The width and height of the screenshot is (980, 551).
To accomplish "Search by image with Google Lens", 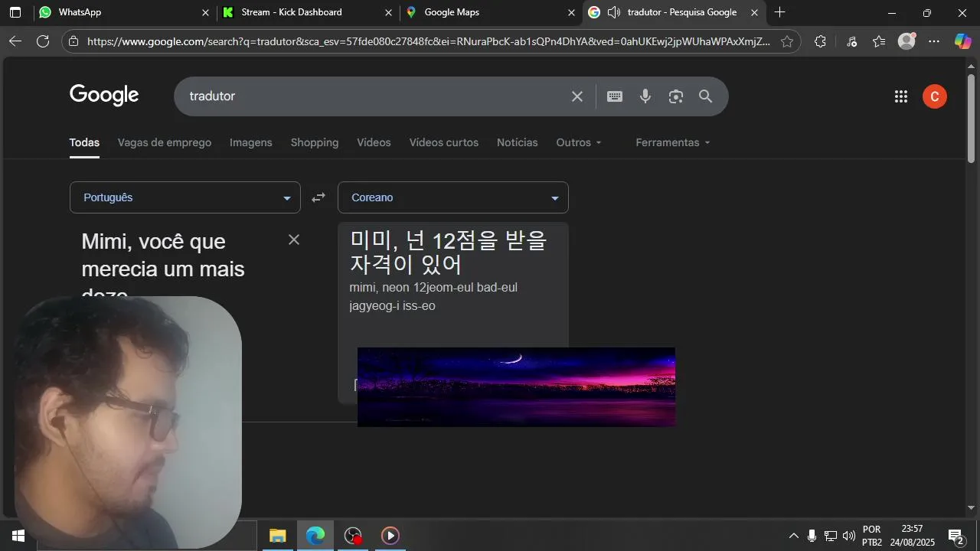I will click(675, 96).
